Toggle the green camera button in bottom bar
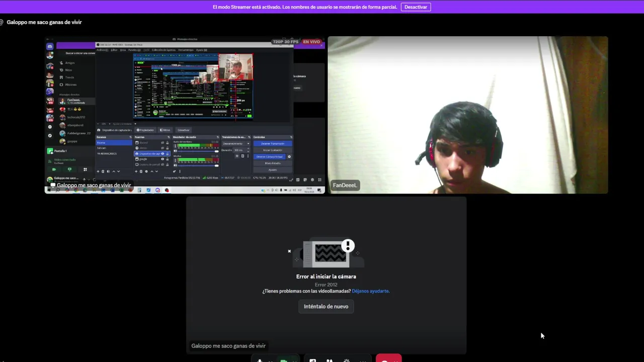 click(284, 359)
